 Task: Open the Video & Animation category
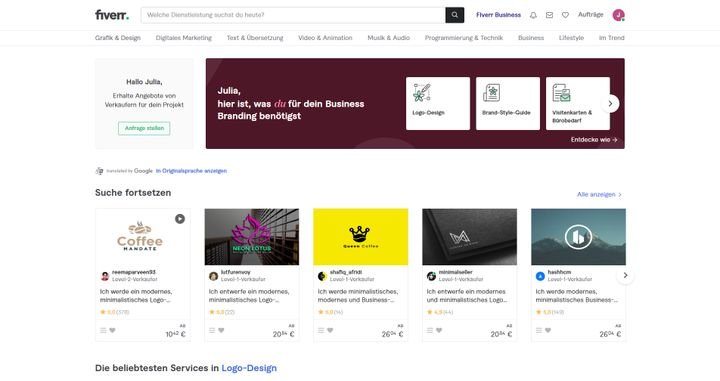tap(325, 38)
